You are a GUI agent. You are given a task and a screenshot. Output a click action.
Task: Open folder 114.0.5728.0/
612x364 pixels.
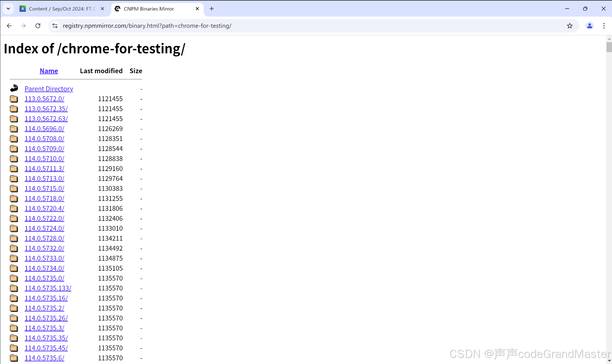44,238
